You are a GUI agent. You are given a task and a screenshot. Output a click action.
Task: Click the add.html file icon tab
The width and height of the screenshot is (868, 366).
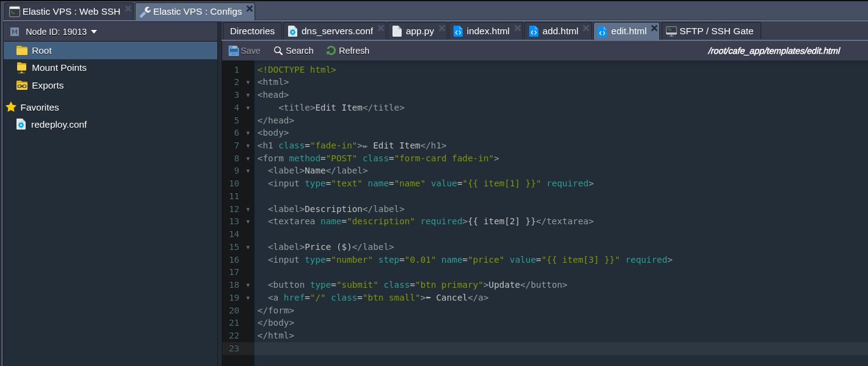[x=533, y=31]
